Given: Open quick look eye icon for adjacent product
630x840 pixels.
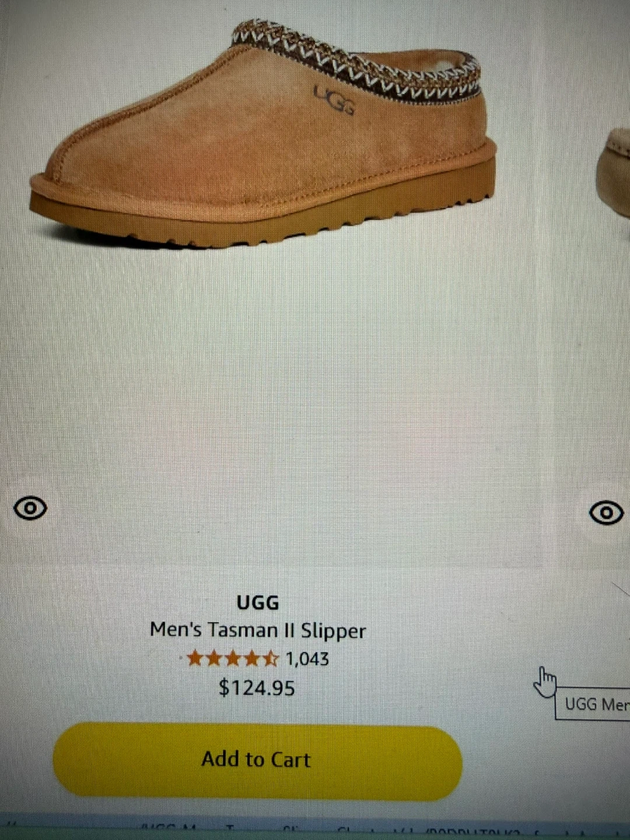Looking at the screenshot, I should pyautogui.click(x=607, y=513).
